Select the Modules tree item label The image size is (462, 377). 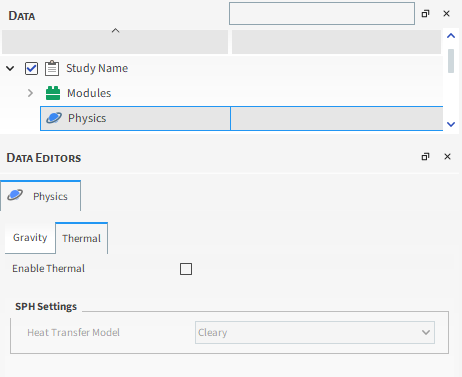click(x=89, y=93)
